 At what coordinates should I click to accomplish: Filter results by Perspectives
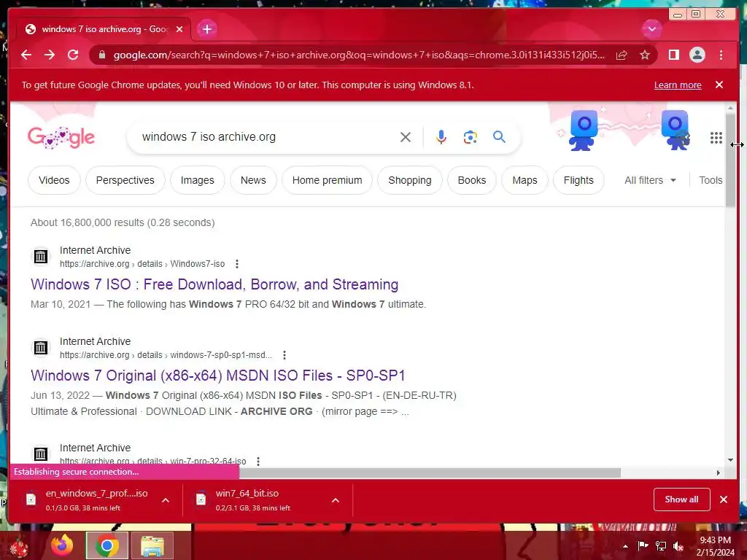pyautogui.click(x=125, y=180)
